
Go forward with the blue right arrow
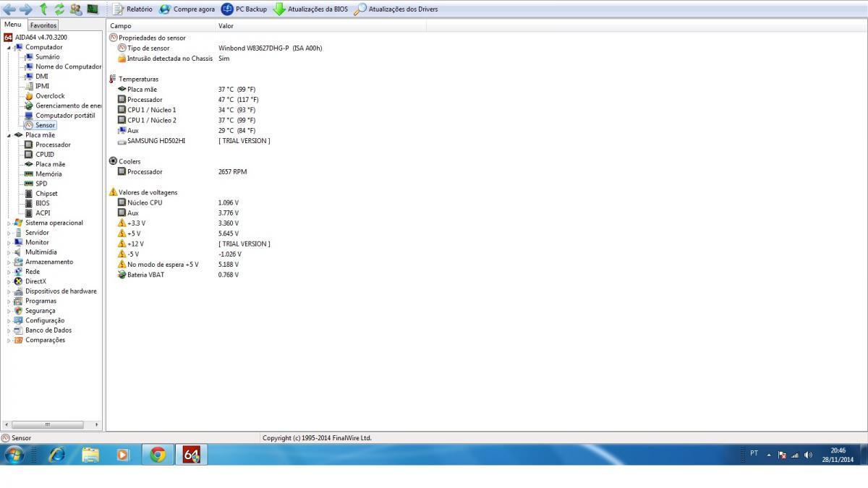coord(26,9)
